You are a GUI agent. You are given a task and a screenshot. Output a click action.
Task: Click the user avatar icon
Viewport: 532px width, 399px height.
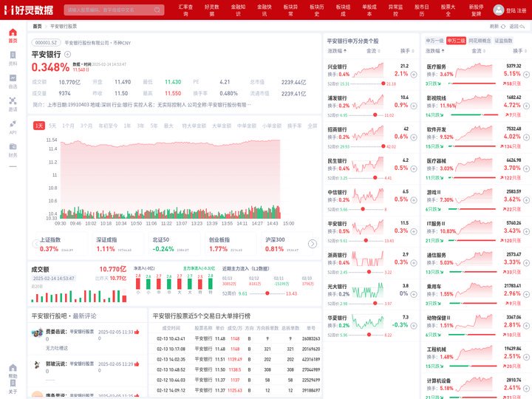[498, 10]
